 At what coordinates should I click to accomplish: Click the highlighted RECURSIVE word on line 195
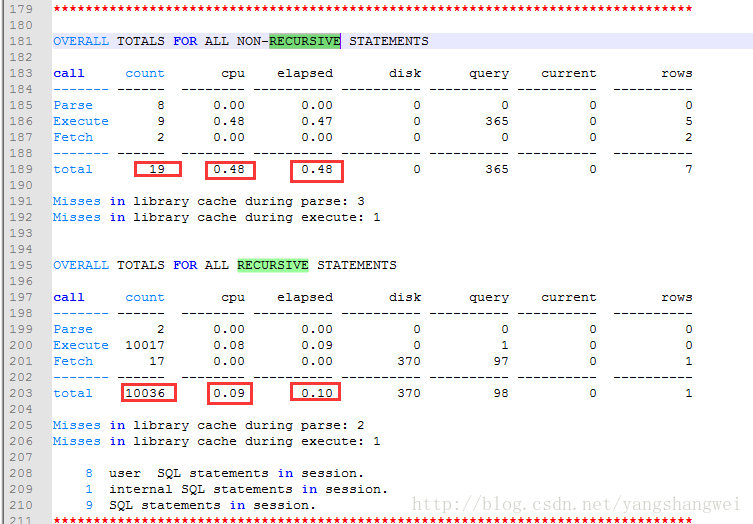click(272, 265)
